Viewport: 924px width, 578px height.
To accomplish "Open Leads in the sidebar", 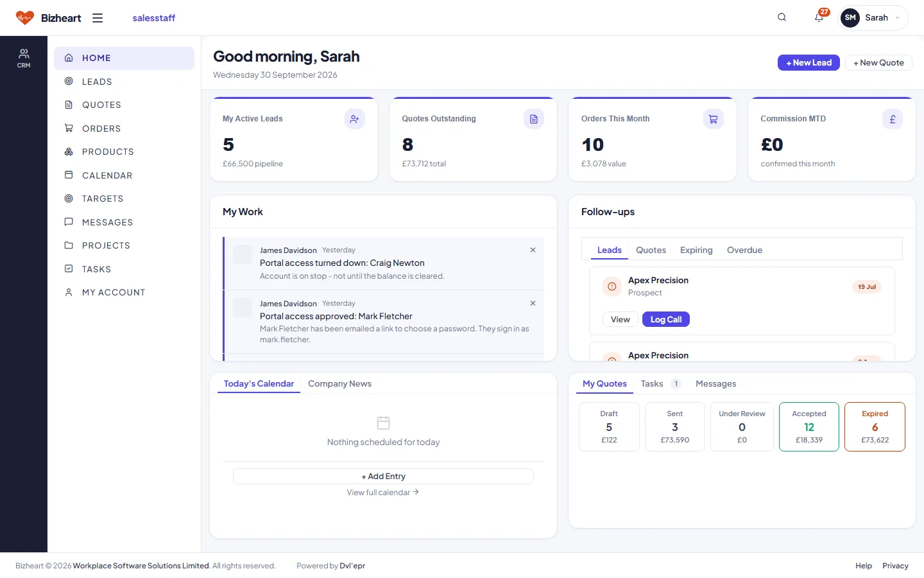I will (124, 82).
